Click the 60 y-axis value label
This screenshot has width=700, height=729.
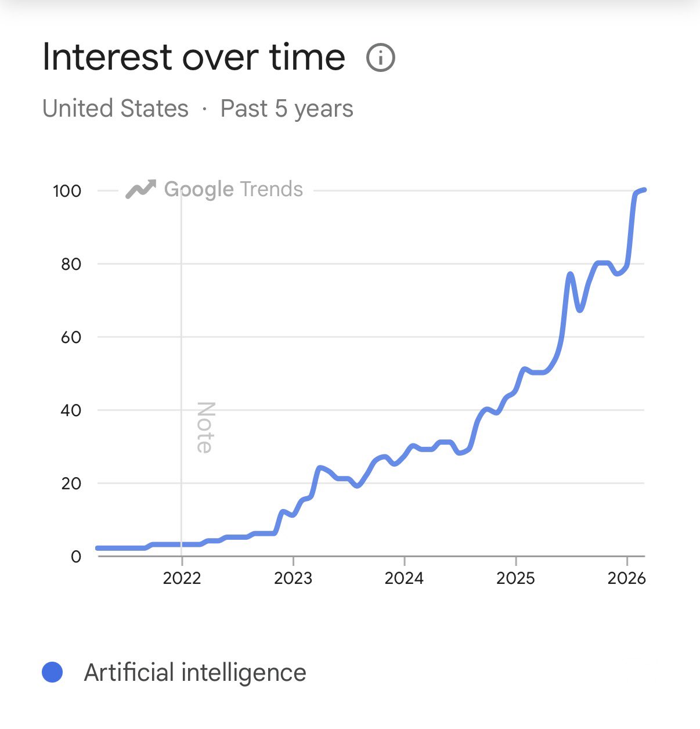pyautogui.click(x=71, y=337)
